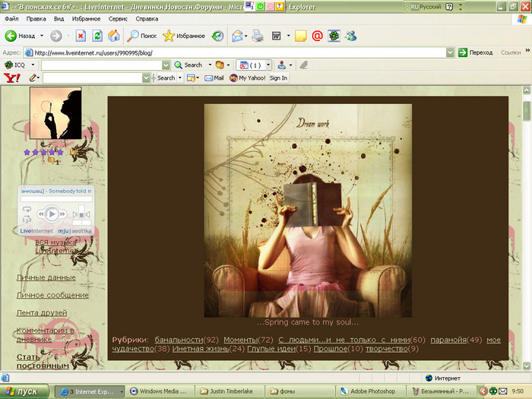Open dropdown beside the Word edit icon
The image size is (532, 399).
coord(288,36)
